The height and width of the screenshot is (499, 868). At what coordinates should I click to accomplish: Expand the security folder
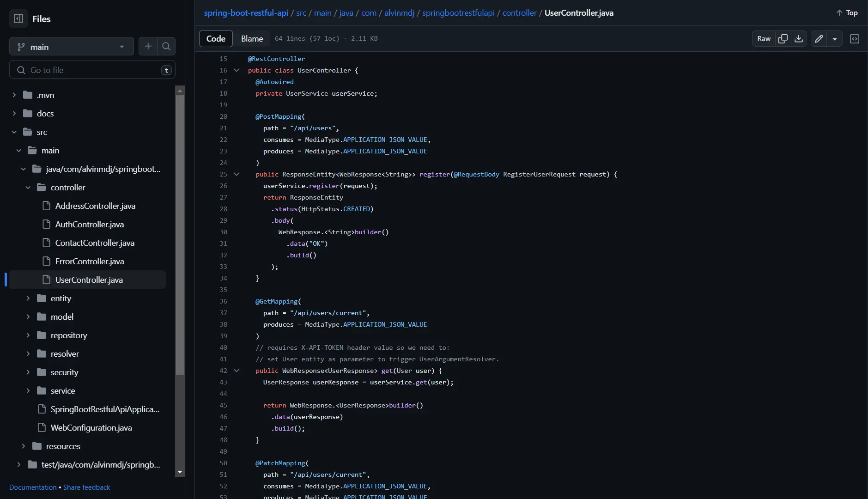28,372
